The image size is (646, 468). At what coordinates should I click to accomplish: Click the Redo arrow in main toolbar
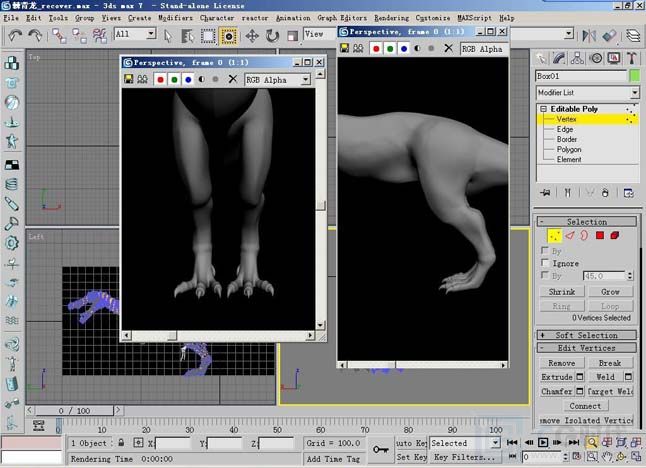[35, 36]
